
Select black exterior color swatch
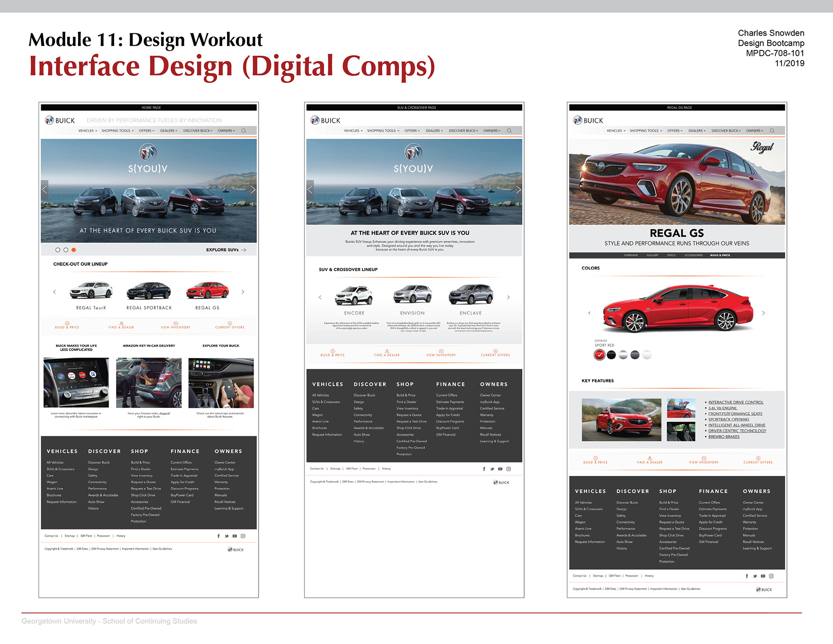click(x=611, y=355)
